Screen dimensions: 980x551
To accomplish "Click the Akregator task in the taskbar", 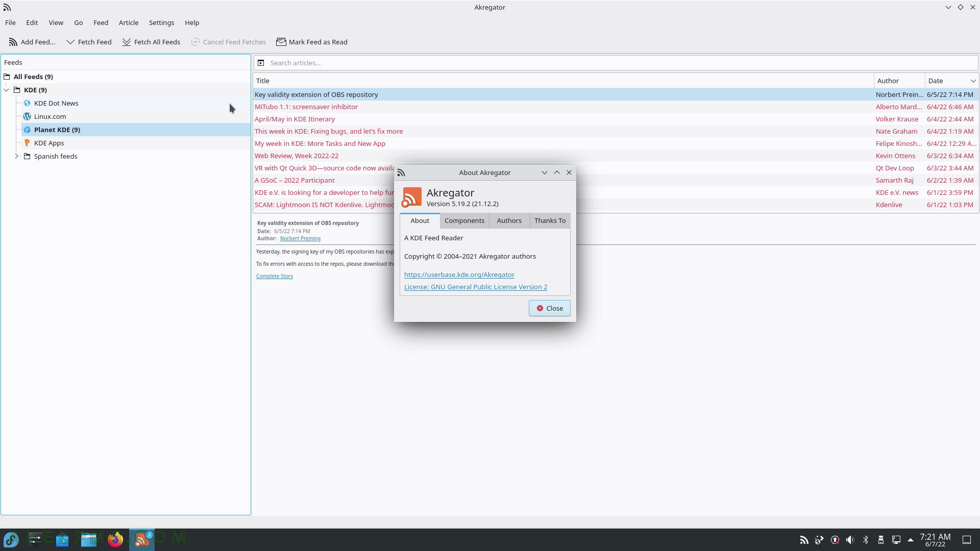I will click(142, 539).
